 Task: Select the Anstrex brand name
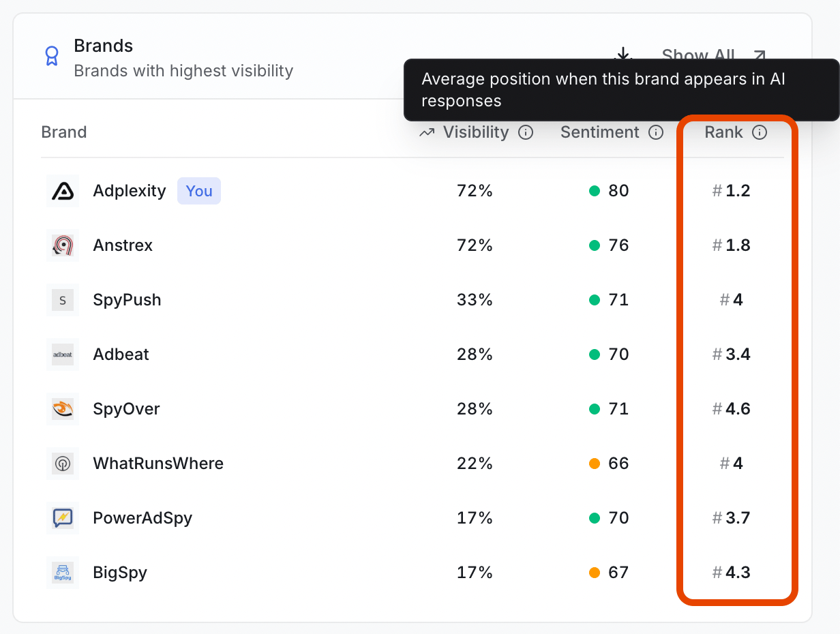pyautogui.click(x=123, y=245)
